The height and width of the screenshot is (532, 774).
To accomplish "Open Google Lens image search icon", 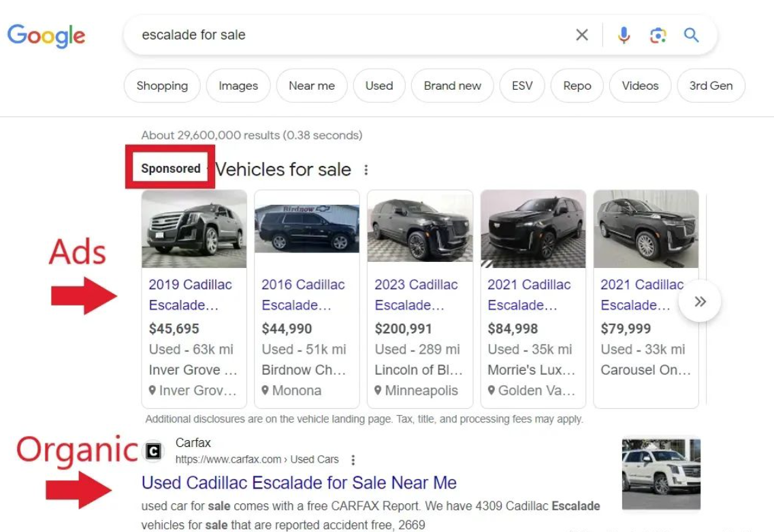I will pyautogui.click(x=658, y=35).
